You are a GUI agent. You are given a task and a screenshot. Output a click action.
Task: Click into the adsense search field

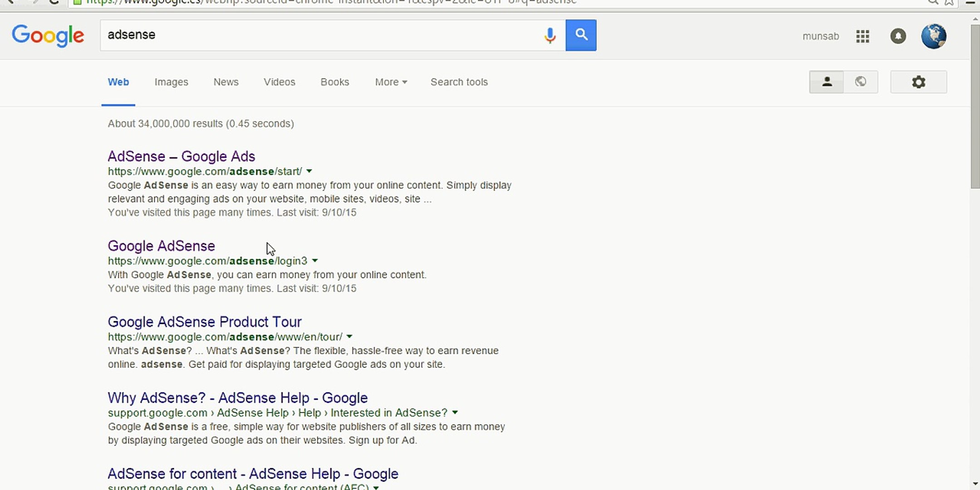pyautogui.click(x=318, y=35)
